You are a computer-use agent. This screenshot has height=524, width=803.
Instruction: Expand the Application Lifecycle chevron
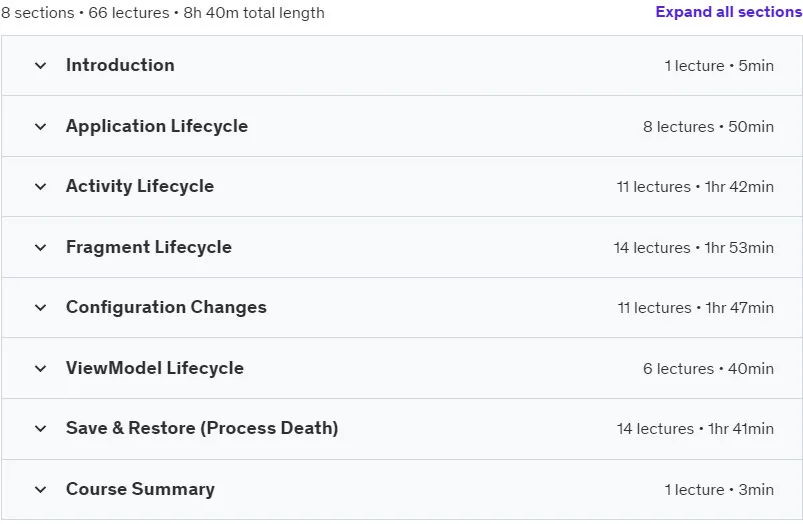pos(40,127)
